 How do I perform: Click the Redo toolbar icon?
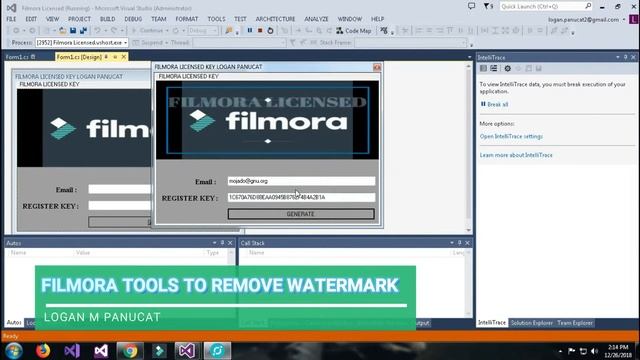(x=114, y=31)
